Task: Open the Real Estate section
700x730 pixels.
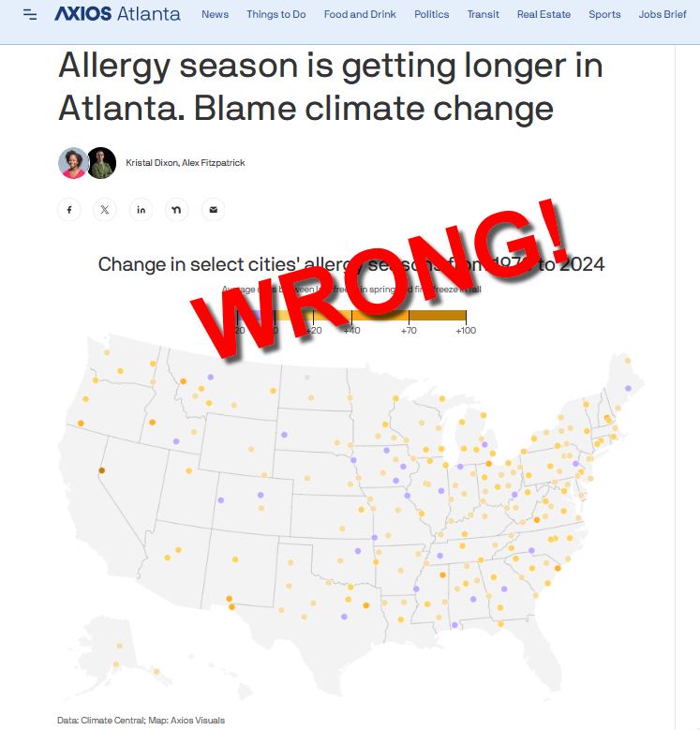Action: 544,15
